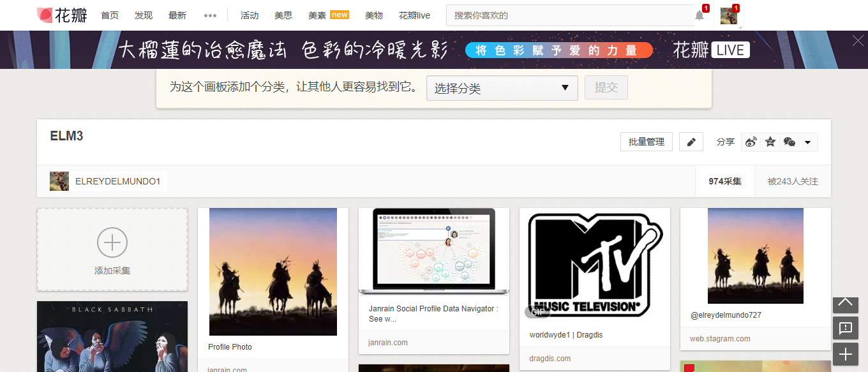The image size is (868, 372).
Task: Click the 批量管理 button
Action: click(x=646, y=142)
